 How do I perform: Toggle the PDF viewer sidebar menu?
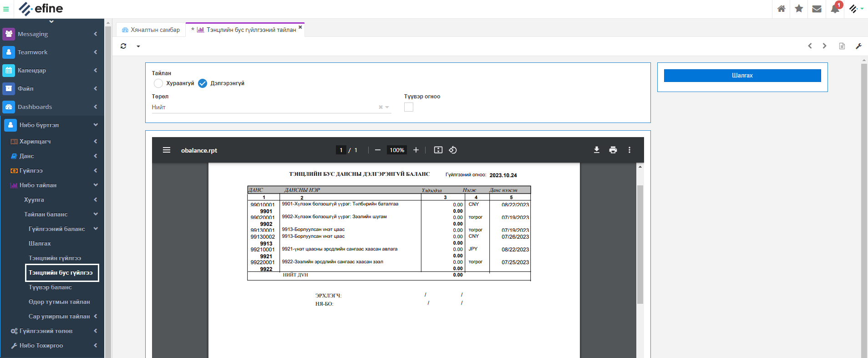(167, 150)
